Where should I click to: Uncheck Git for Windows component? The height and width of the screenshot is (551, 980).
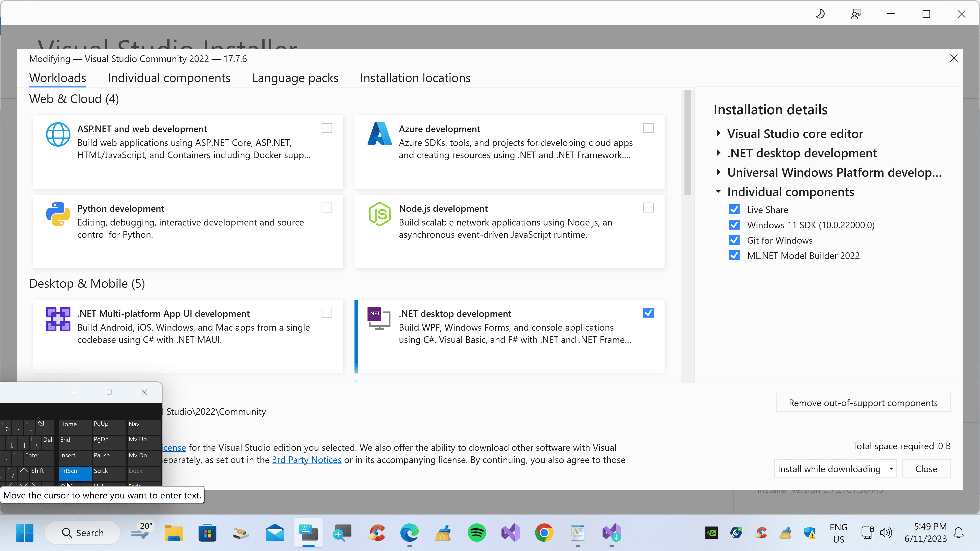point(734,240)
